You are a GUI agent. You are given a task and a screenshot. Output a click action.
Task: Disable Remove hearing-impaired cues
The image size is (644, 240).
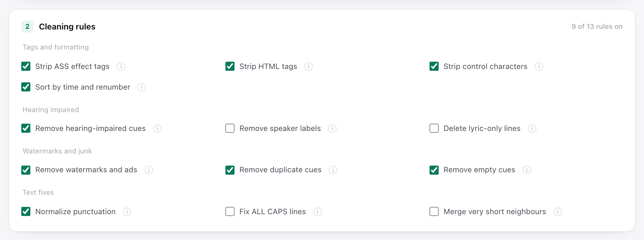tap(26, 128)
